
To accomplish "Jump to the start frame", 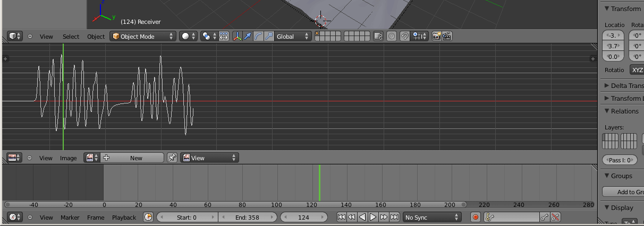I will [x=341, y=217].
